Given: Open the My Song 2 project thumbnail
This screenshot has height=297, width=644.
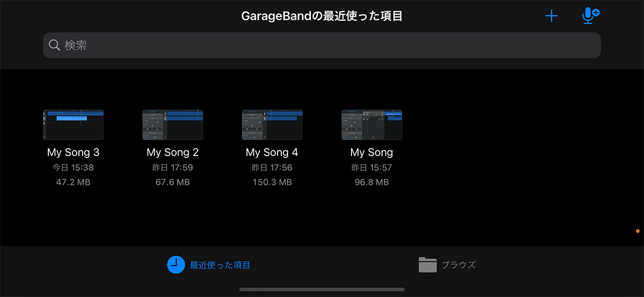Looking at the screenshot, I should 173,125.
